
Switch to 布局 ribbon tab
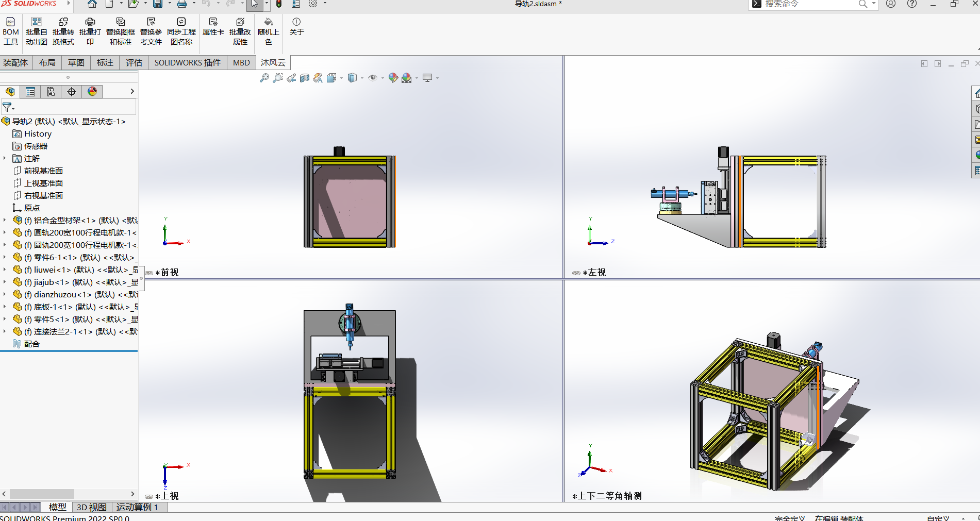tap(47, 62)
